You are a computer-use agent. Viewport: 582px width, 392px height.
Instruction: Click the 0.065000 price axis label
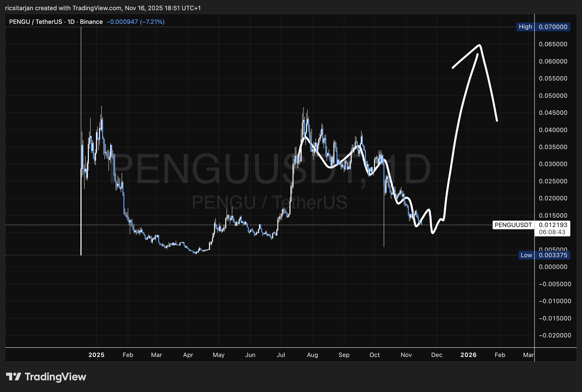point(553,44)
